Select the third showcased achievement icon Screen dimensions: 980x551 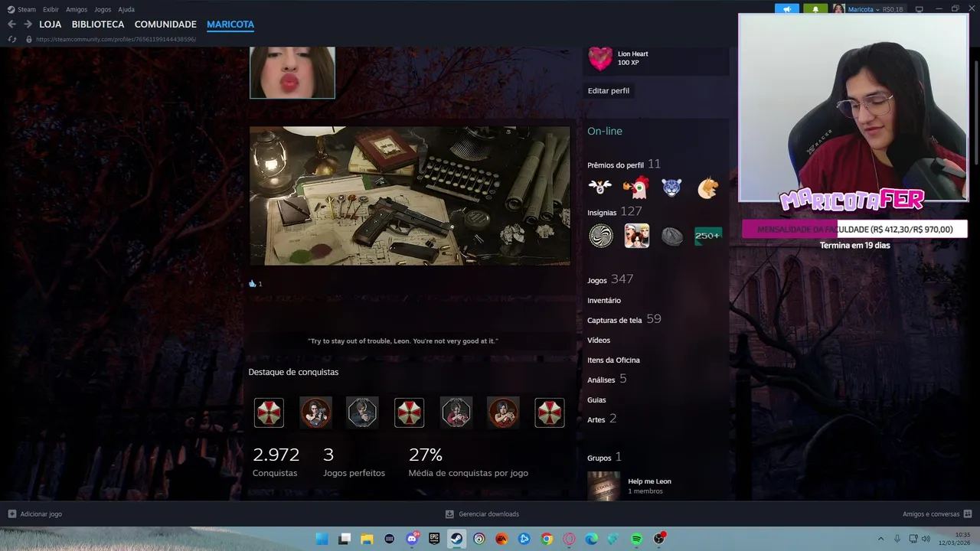362,412
